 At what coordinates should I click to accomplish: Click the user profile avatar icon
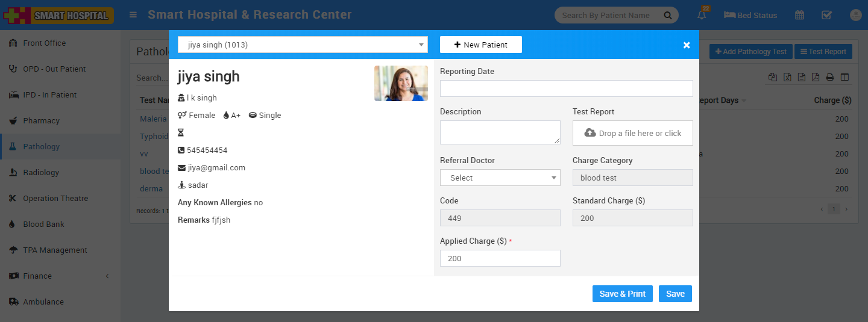tap(855, 15)
